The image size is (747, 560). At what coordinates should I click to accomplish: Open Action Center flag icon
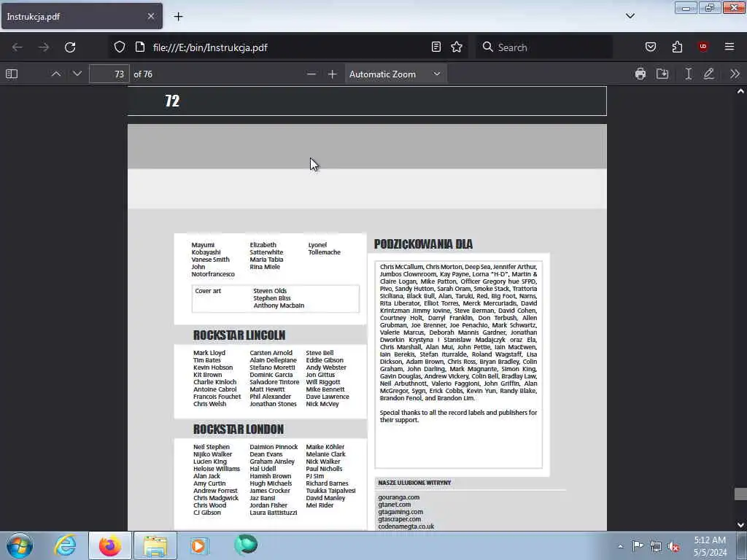point(638,546)
